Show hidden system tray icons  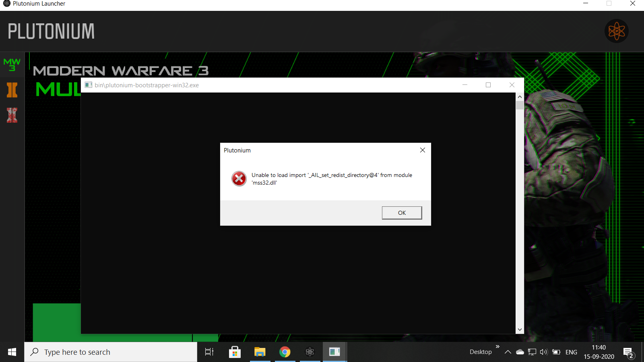pos(508,352)
